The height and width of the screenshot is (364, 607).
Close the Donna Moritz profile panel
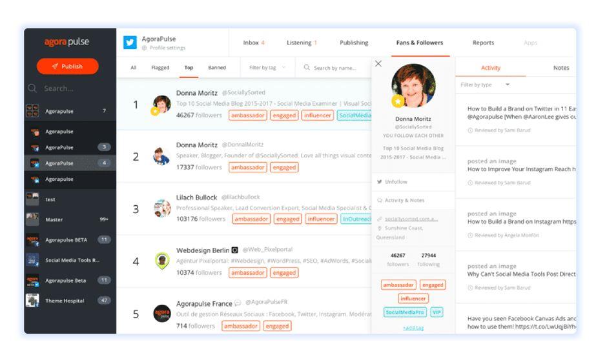tap(378, 63)
